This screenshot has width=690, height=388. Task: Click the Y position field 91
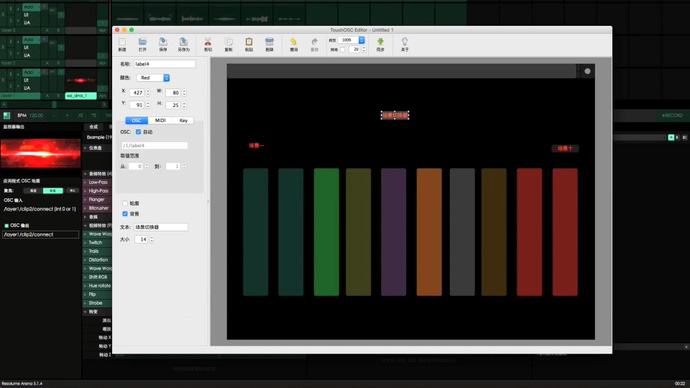coord(137,105)
